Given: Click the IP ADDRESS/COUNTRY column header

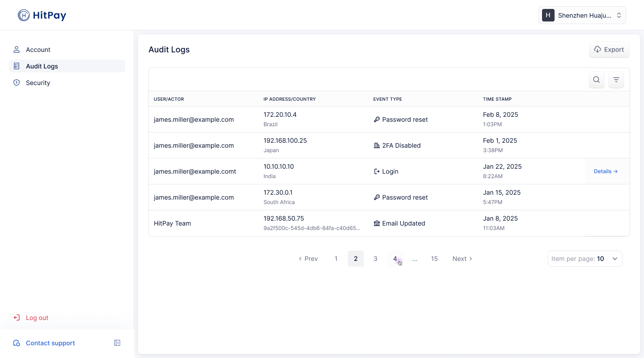Looking at the screenshot, I should click(x=289, y=99).
